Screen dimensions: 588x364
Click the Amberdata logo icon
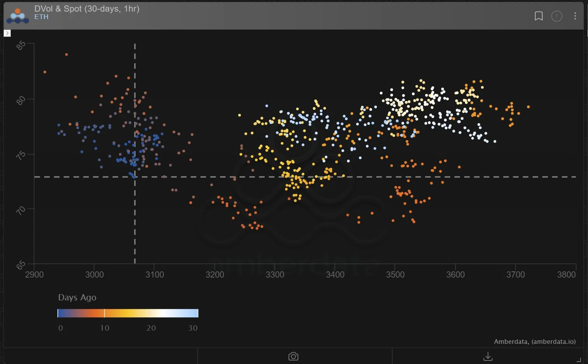pos(18,16)
